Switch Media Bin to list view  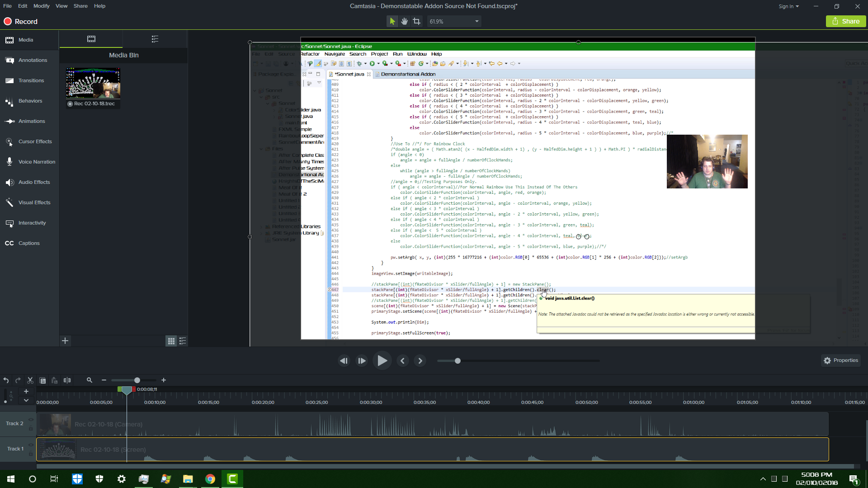point(183,341)
